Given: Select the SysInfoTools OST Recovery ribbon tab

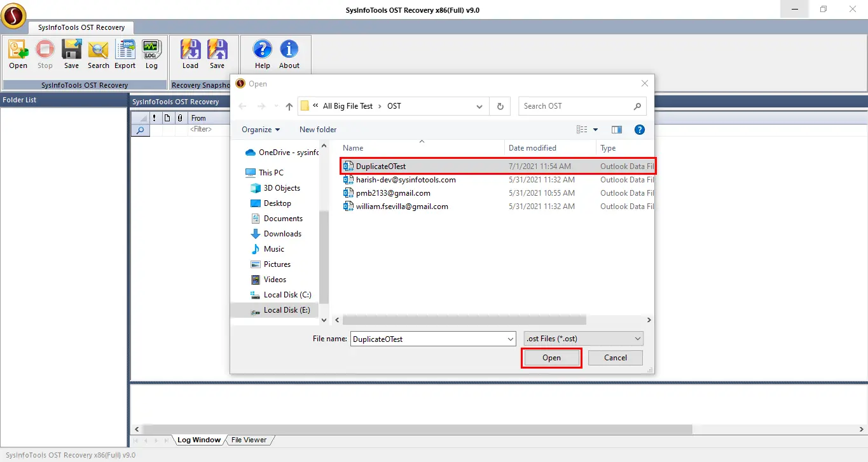Looking at the screenshot, I should (x=81, y=27).
